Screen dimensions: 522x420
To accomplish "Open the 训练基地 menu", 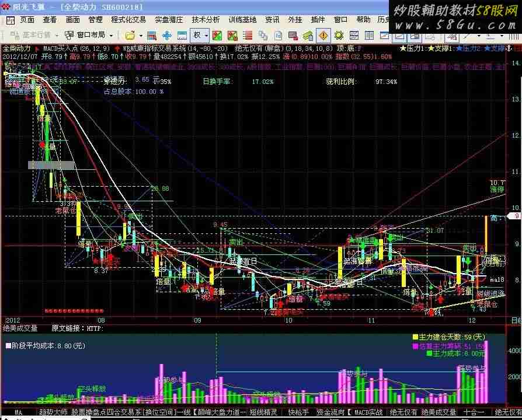I will 243,20.
